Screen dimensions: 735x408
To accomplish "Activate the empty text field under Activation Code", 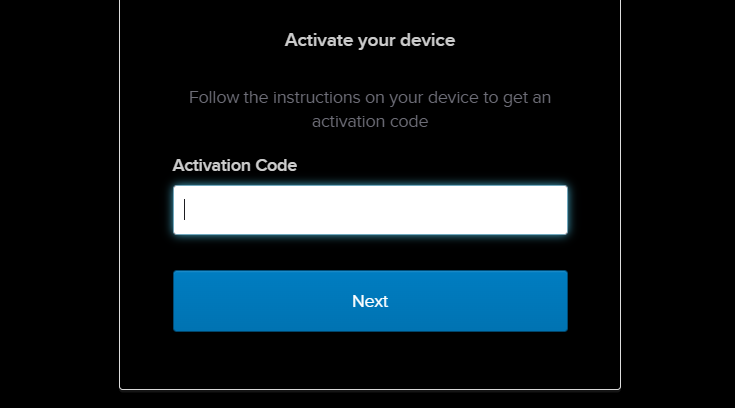I will point(370,210).
